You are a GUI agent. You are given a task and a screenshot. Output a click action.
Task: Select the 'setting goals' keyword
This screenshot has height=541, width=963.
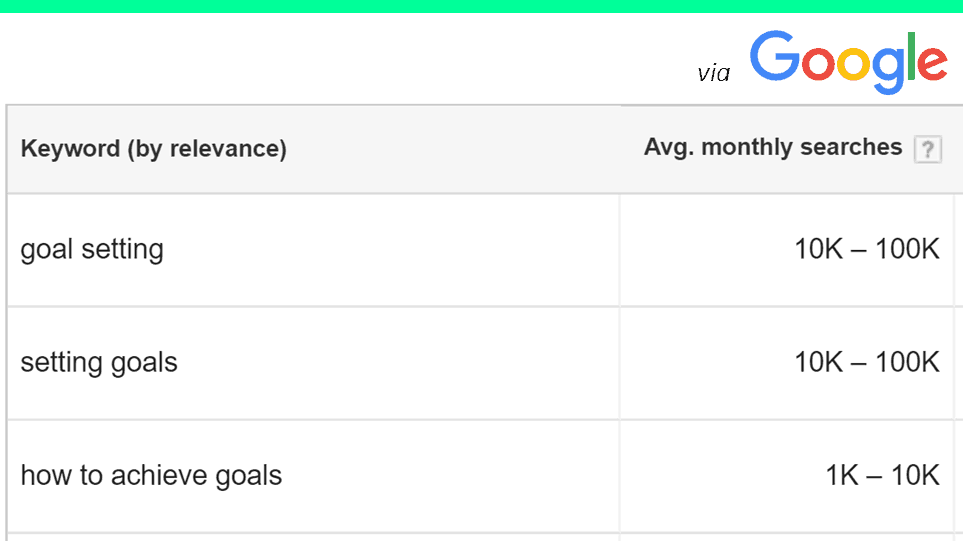pos(99,363)
